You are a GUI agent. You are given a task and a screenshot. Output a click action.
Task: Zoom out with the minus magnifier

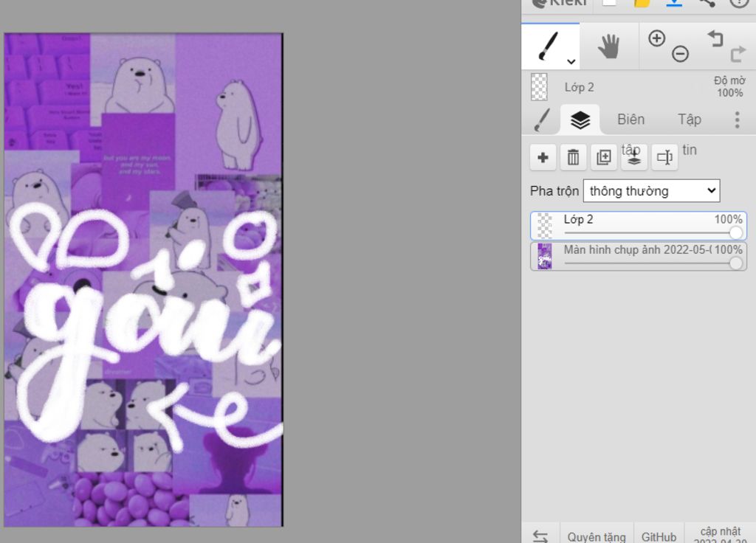point(680,53)
